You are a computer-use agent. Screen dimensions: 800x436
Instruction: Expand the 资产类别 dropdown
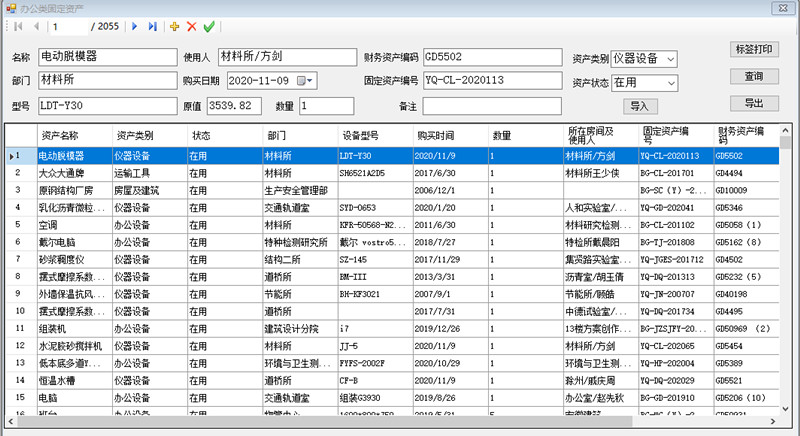point(668,58)
